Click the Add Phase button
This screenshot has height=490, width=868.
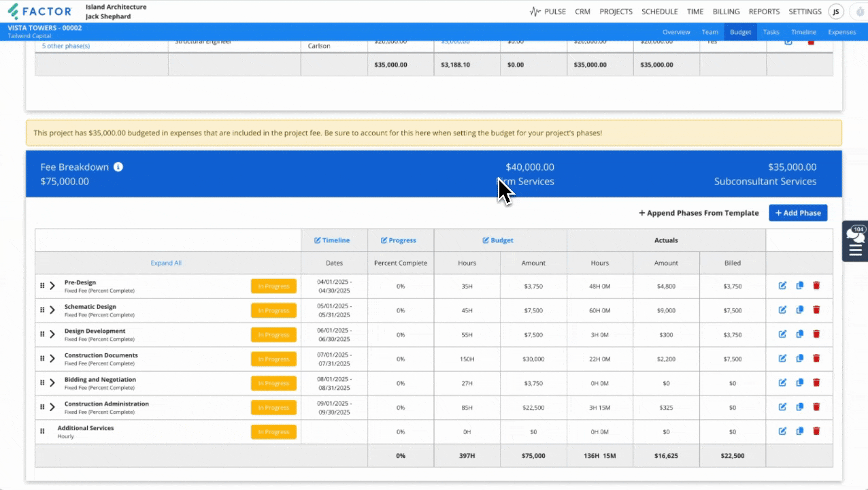[x=798, y=213]
